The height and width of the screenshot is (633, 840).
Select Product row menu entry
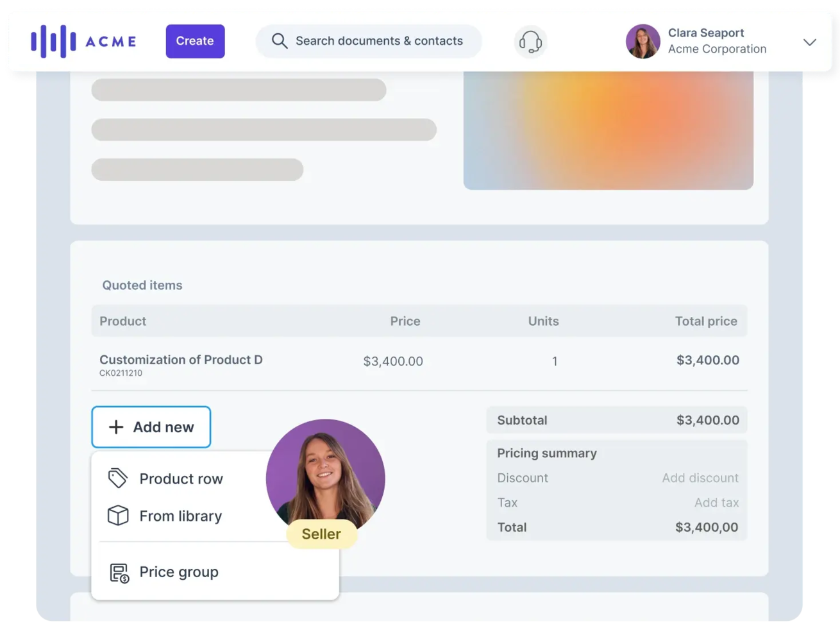coord(181,478)
